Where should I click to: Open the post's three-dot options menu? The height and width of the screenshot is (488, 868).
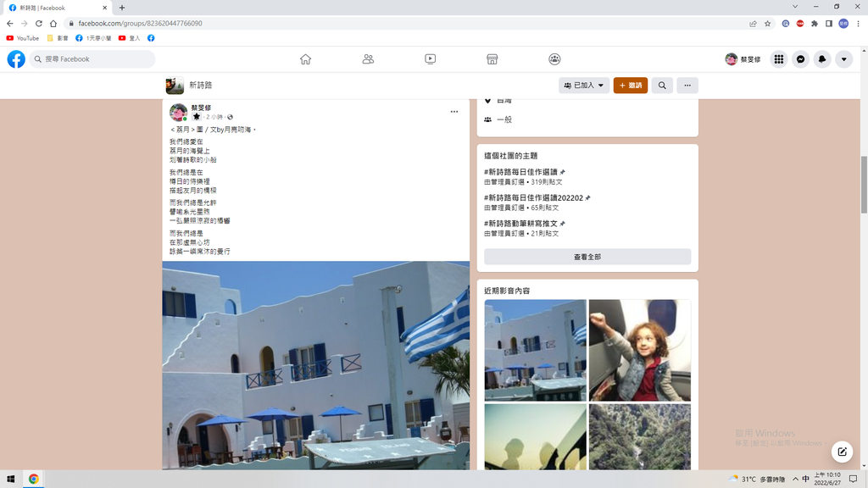pos(454,112)
